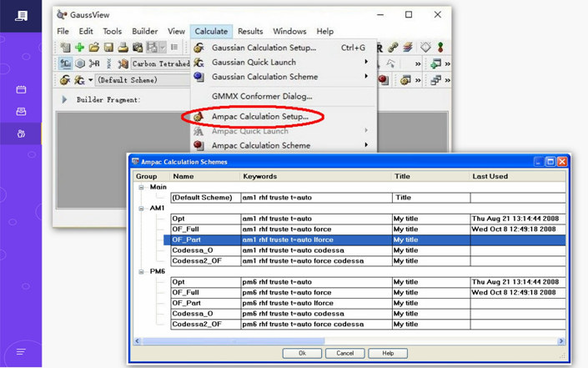Click the highlighted sidebar icon with yellow edge
The height and width of the screenshot is (368, 588).
[21, 134]
